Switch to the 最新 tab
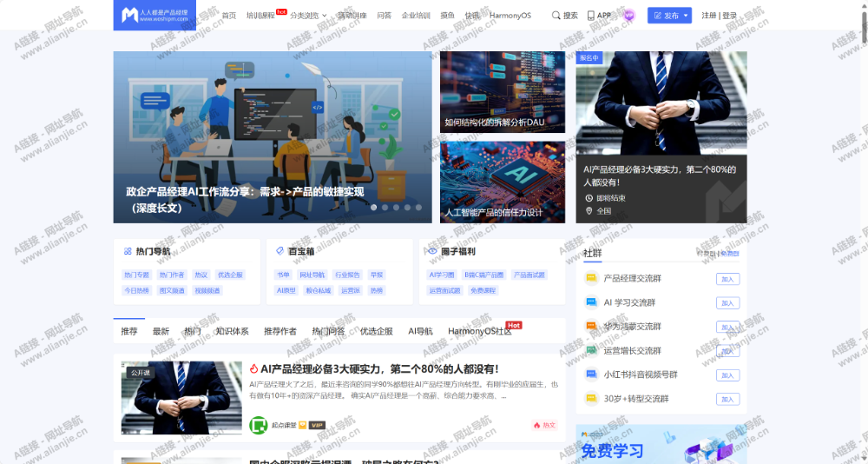The image size is (868, 464). (x=161, y=332)
